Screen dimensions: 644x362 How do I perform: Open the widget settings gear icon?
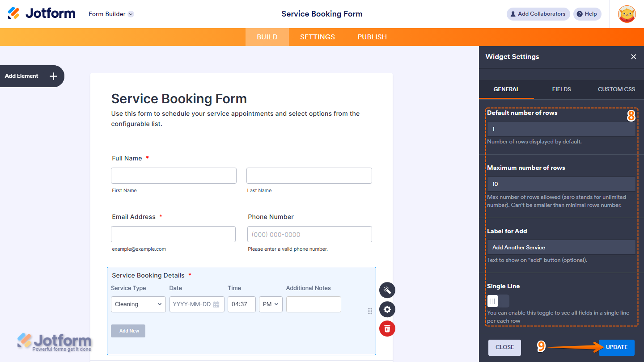(387, 309)
